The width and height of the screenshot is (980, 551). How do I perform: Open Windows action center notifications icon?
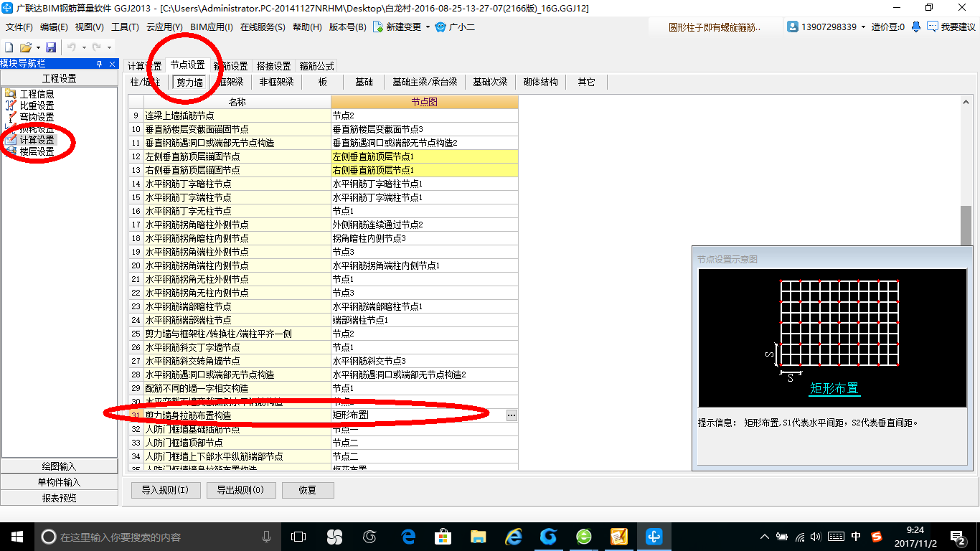coord(958,536)
